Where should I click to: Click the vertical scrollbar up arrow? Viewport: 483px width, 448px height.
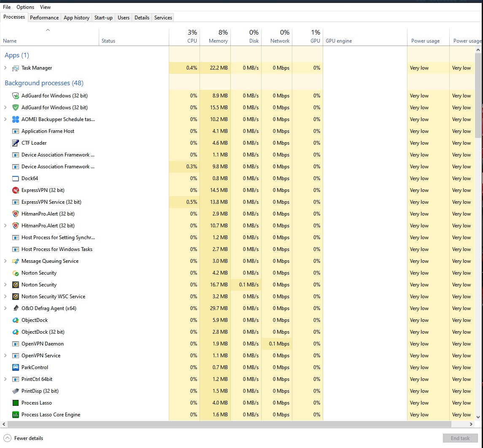(478, 50)
